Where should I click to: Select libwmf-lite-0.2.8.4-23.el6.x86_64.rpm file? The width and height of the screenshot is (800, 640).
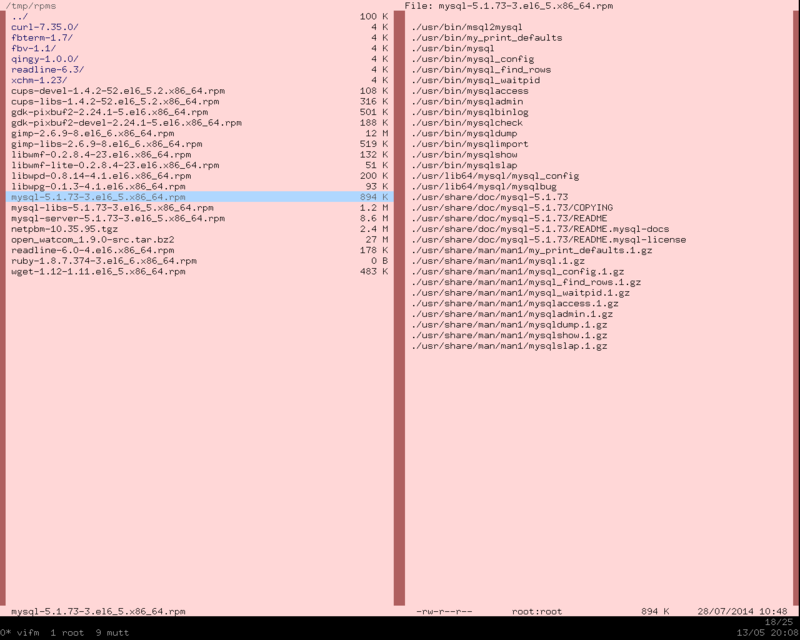coord(199,165)
